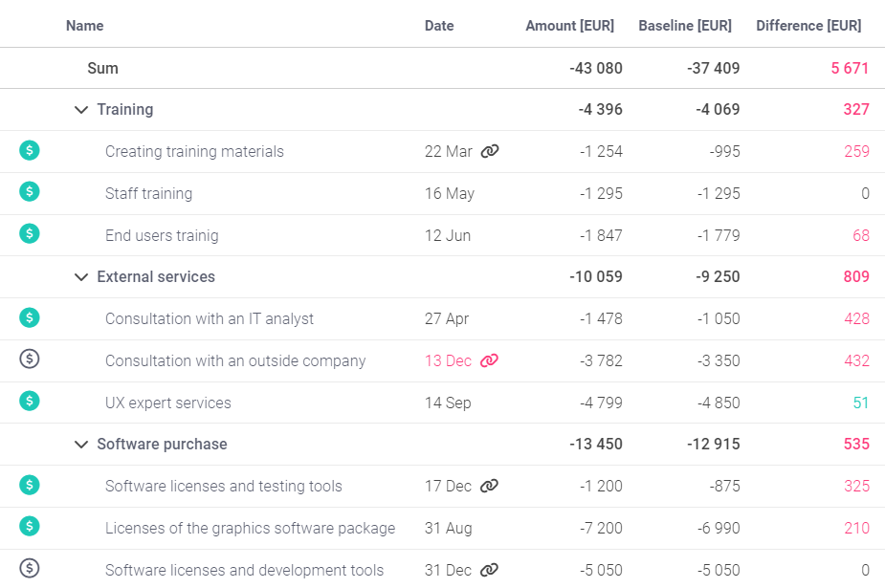Collapse the Training group chevron
Screen dimensions: 885x588
(x=81, y=110)
